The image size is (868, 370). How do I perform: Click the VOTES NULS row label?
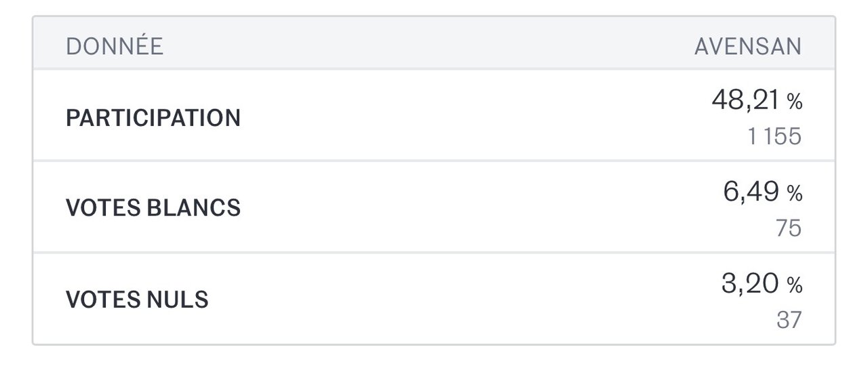click(x=137, y=299)
